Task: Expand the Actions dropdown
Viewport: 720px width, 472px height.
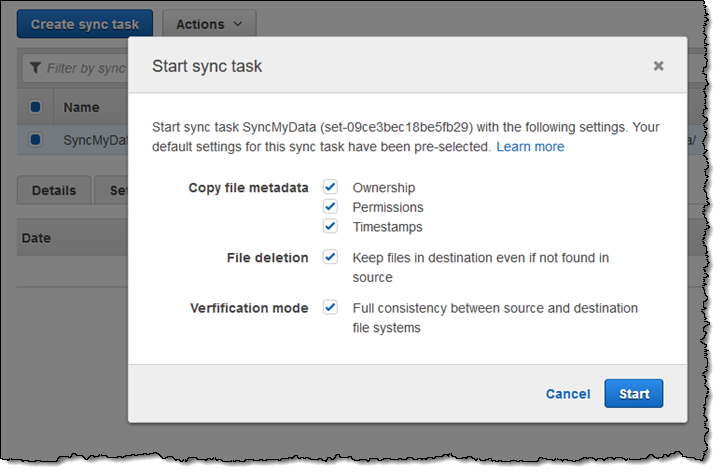Action: (x=208, y=24)
